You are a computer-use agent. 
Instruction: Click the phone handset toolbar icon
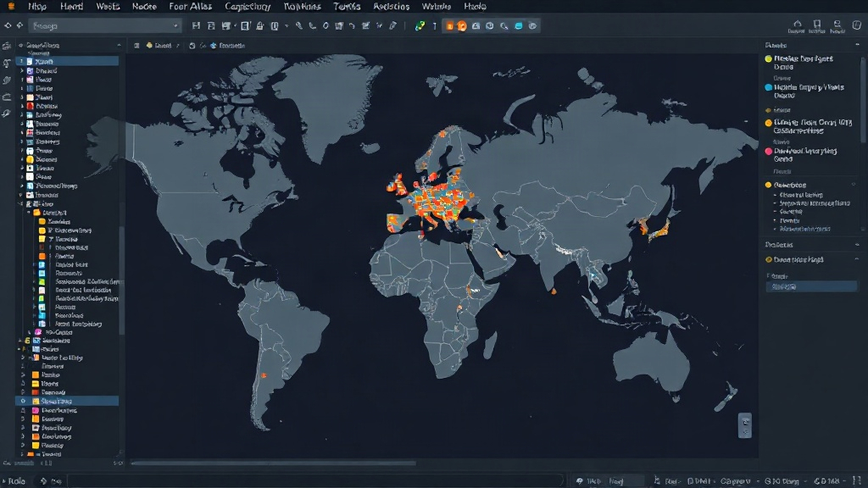tap(312, 26)
